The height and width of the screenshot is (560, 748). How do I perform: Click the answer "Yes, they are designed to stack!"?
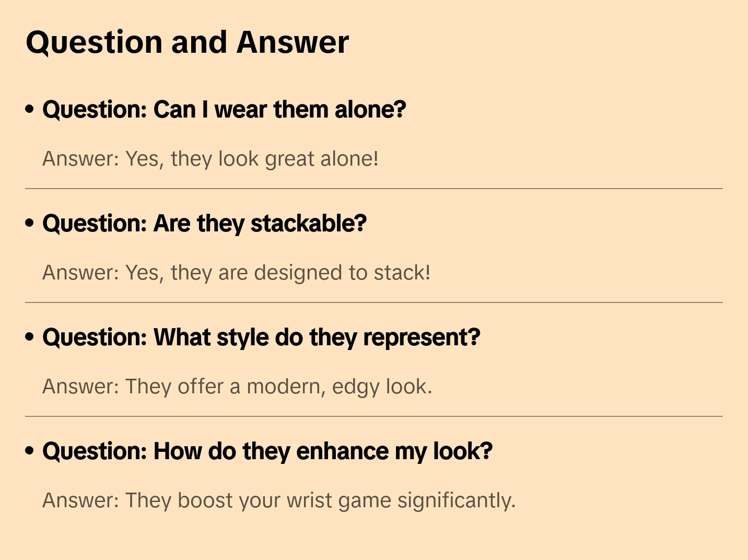click(236, 273)
